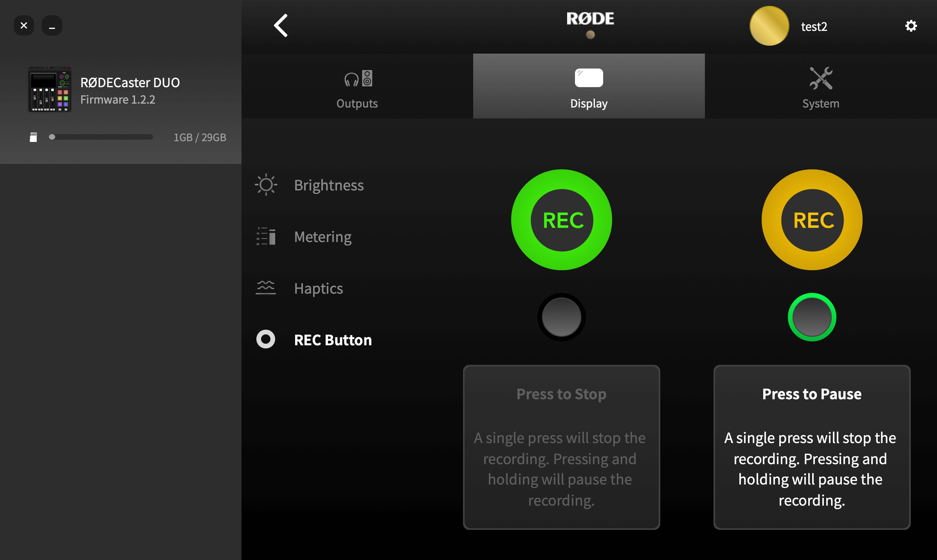
Task: Click the Haptics settings icon
Action: (266, 287)
